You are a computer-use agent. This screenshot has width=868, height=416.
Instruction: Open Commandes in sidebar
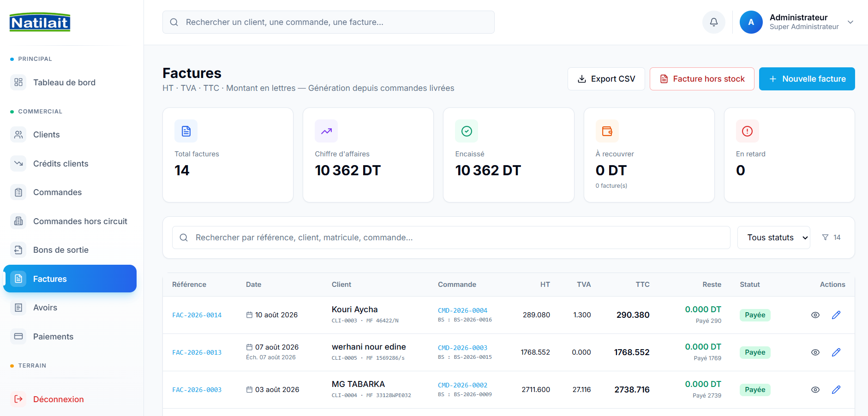tap(70, 192)
